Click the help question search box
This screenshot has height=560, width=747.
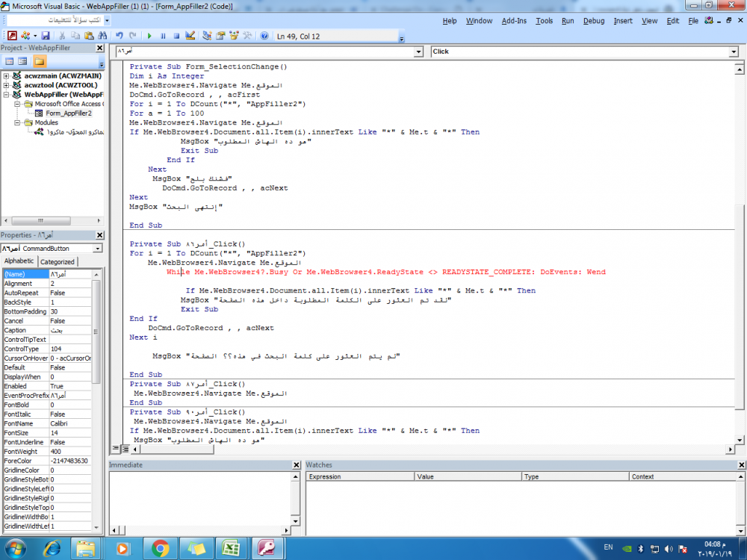click(x=55, y=20)
